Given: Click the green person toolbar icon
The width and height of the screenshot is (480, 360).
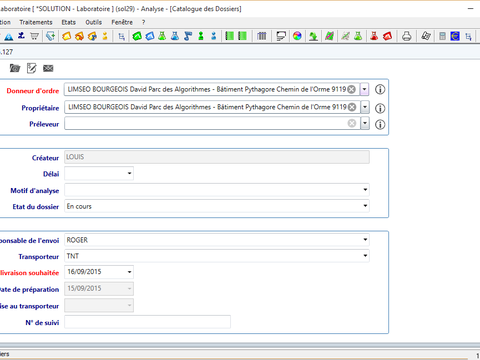Looking at the screenshot, I should (x=201, y=36).
